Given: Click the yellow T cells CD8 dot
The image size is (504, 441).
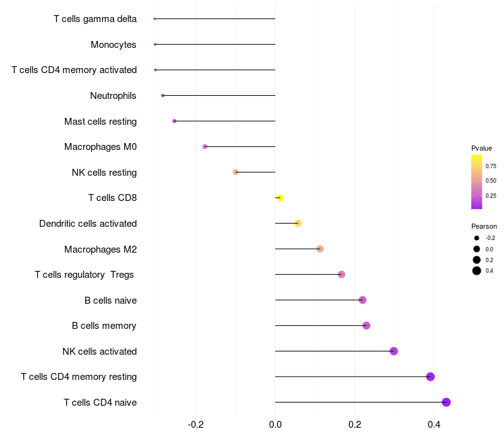Looking at the screenshot, I should 280,198.
